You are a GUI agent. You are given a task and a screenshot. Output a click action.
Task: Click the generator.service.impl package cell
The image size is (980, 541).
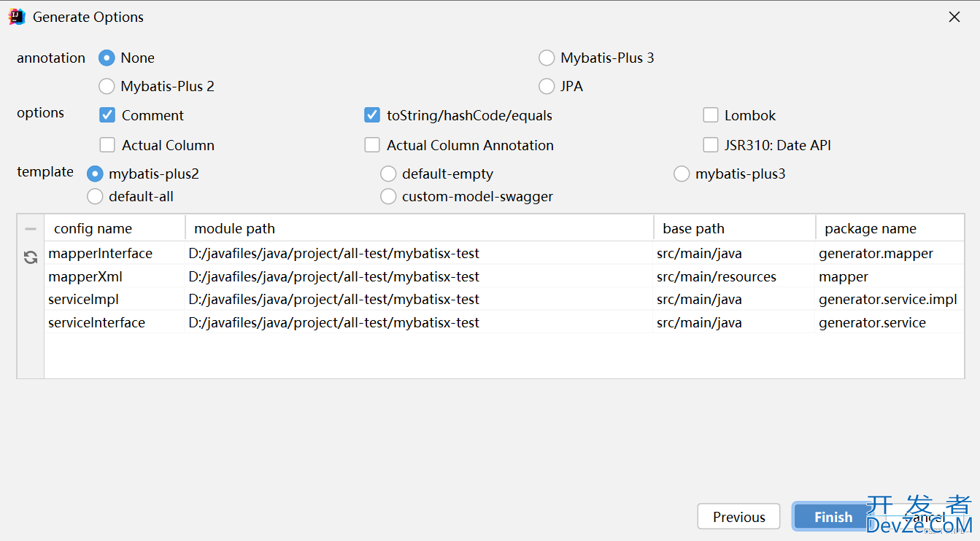click(x=890, y=299)
